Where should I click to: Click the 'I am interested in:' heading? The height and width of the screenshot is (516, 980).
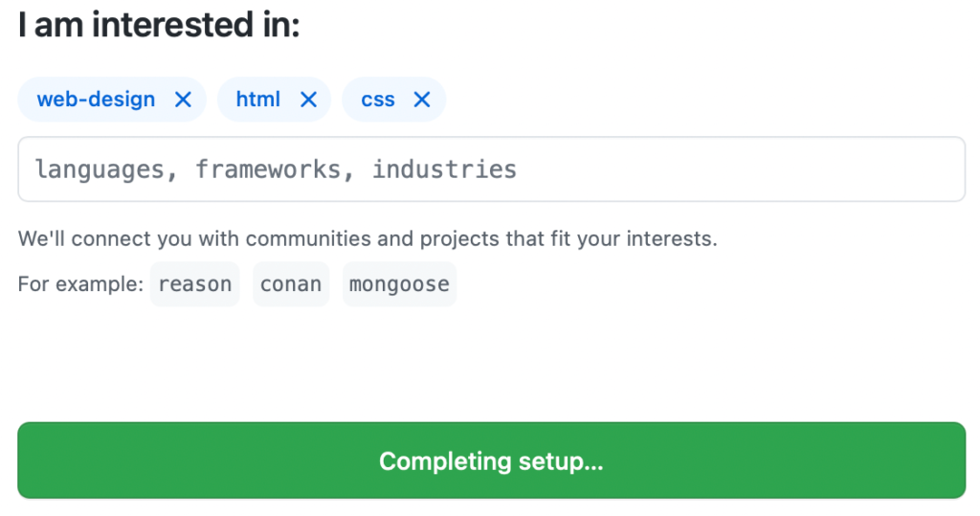(160, 25)
